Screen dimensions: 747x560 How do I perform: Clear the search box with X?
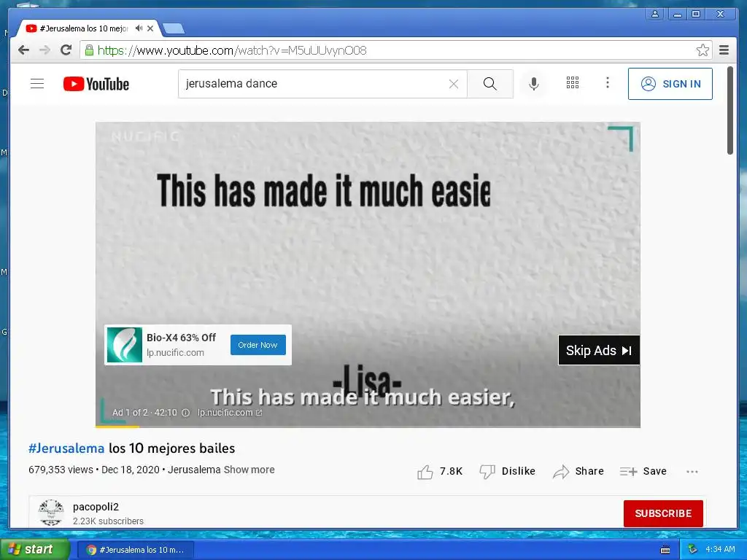tap(454, 84)
